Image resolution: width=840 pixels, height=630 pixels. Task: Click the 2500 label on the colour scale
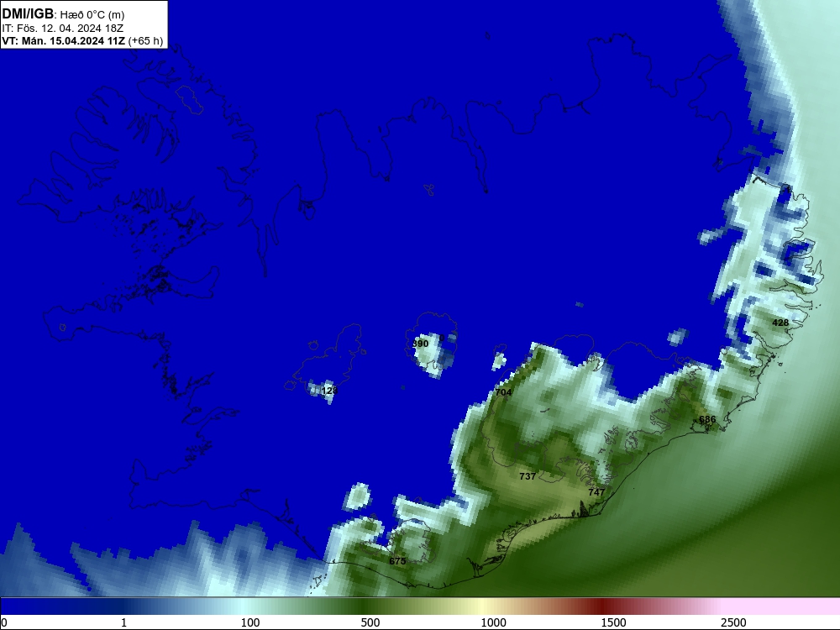point(733,622)
